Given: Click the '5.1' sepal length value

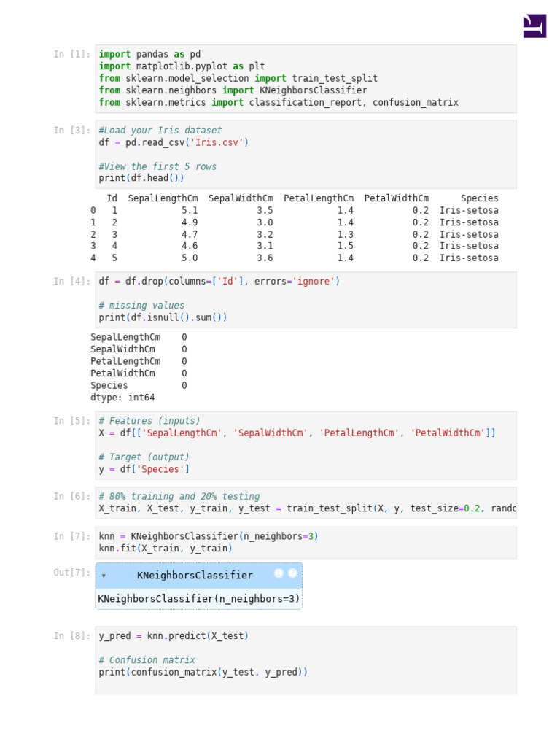Looking at the screenshot, I should (x=190, y=211).
